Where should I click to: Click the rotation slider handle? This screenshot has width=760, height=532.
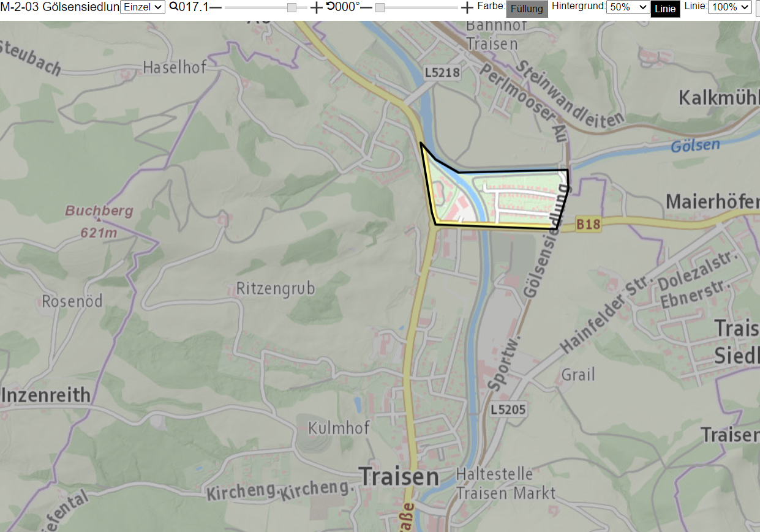coord(380,7)
